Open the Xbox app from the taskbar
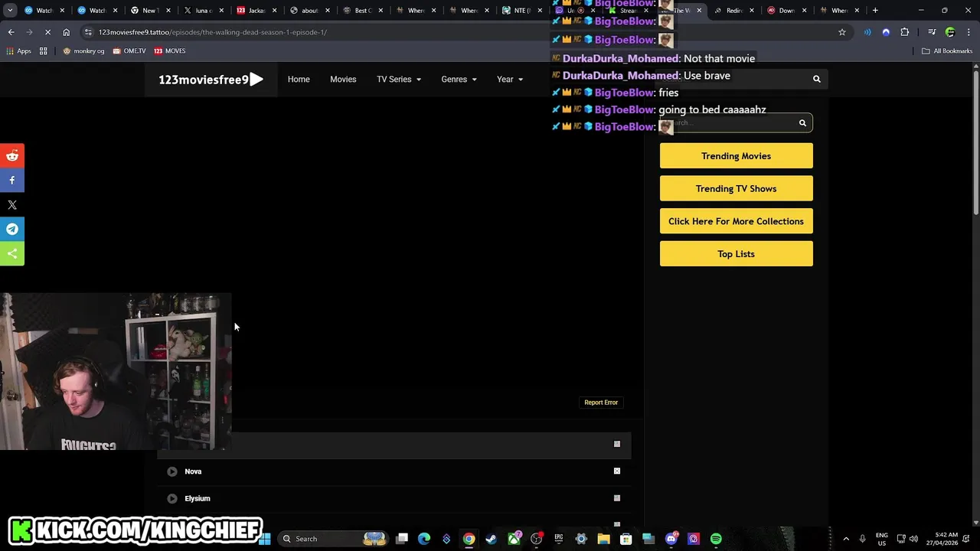Viewport: 980px width, 551px height. coord(514,539)
